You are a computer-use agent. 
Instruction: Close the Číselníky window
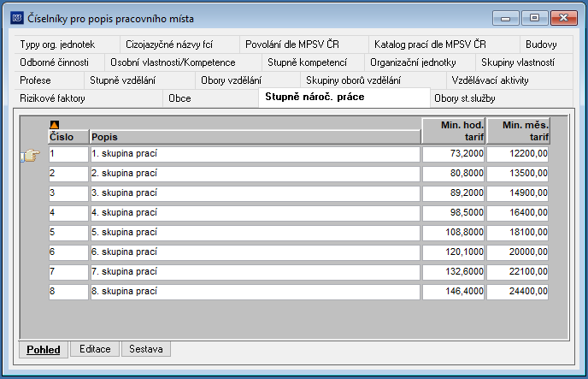click(563, 18)
